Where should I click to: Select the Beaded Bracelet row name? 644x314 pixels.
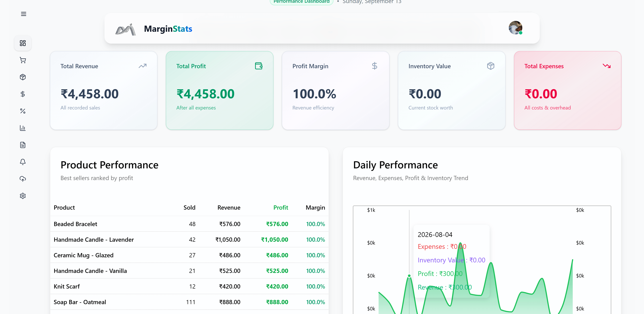point(75,224)
